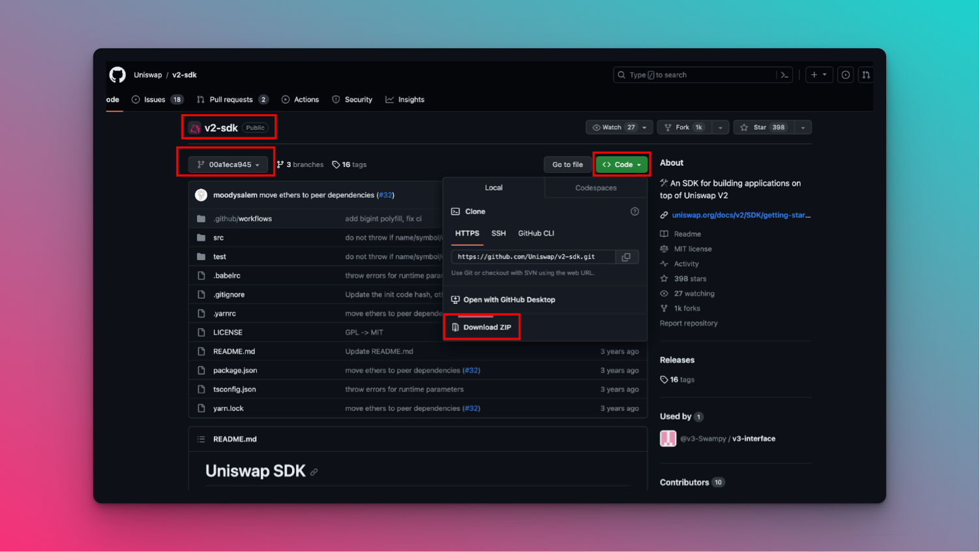Open the .gitignore file
The width and height of the screenshot is (980, 552).
click(x=229, y=294)
